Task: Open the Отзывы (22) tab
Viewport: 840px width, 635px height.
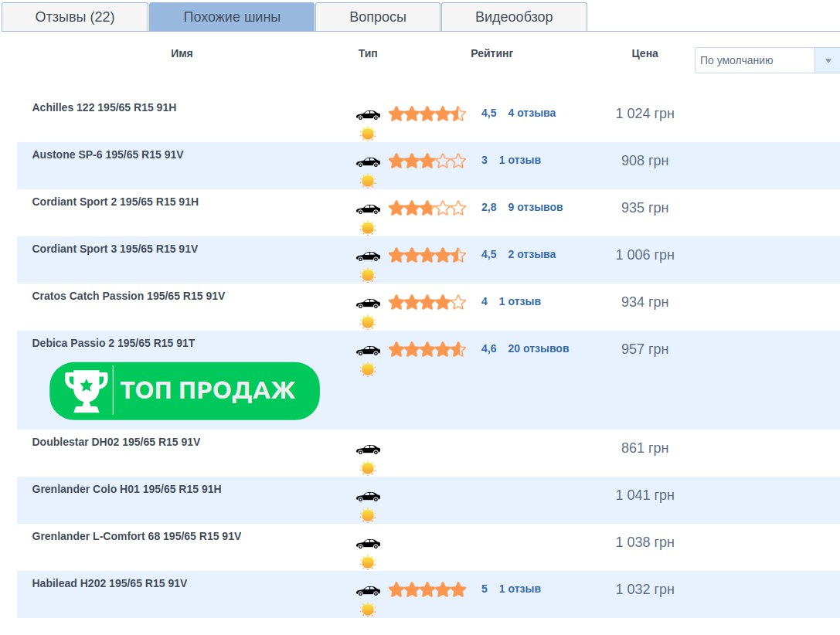Action: [75, 17]
